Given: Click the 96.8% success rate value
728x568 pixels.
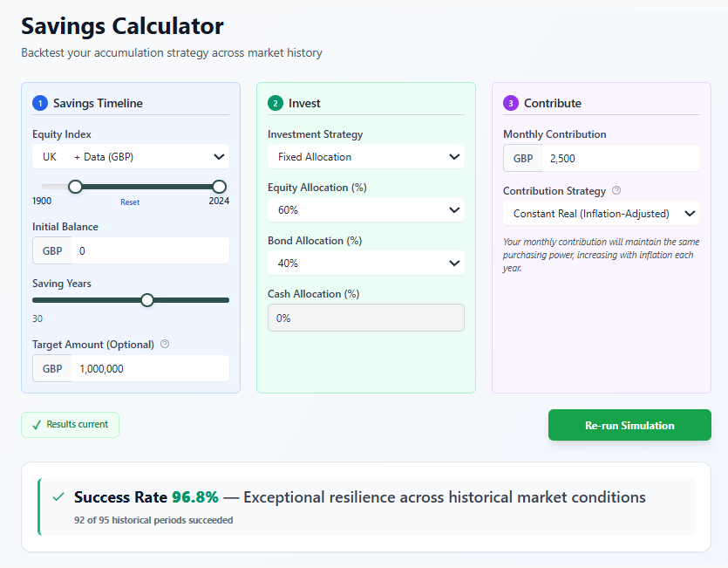Looking at the screenshot, I should coord(195,496).
